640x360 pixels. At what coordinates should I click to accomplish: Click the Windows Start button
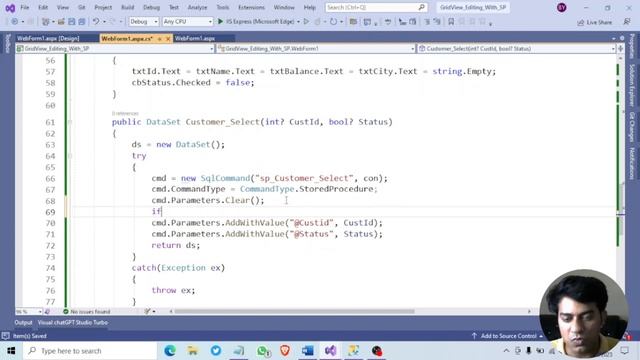click(11, 351)
